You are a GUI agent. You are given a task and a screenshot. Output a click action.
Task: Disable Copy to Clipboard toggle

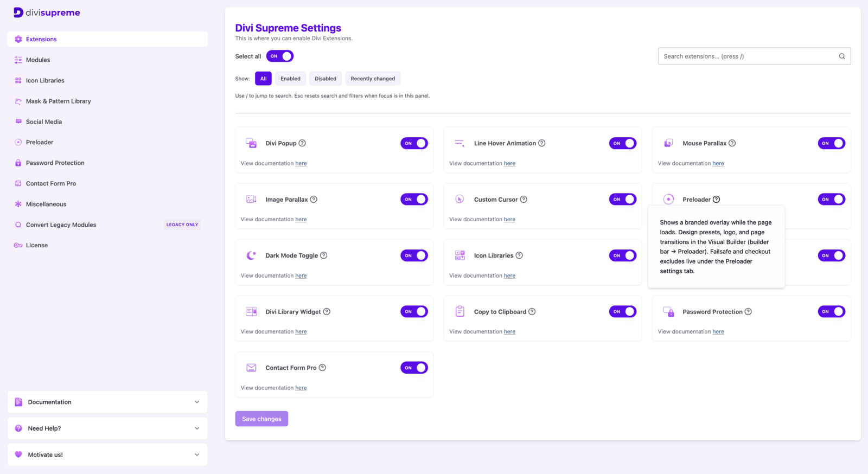click(x=623, y=312)
